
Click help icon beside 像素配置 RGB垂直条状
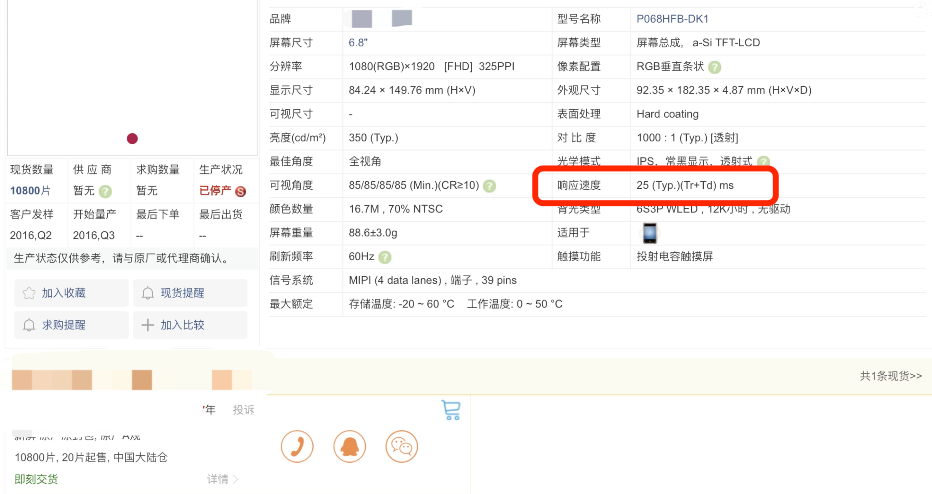715,67
